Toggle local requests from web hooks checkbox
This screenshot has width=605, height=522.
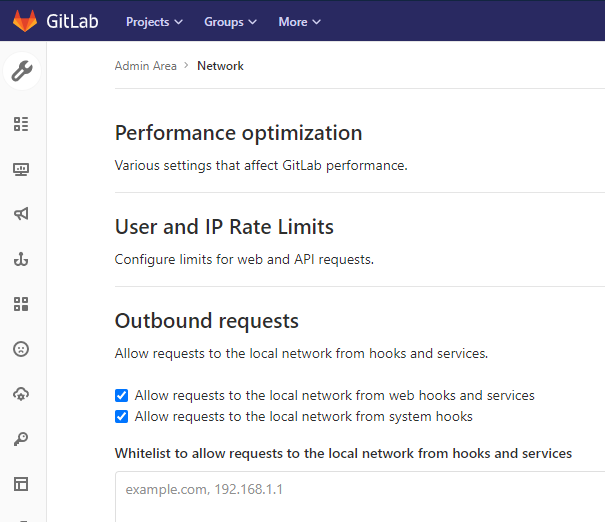[122, 395]
